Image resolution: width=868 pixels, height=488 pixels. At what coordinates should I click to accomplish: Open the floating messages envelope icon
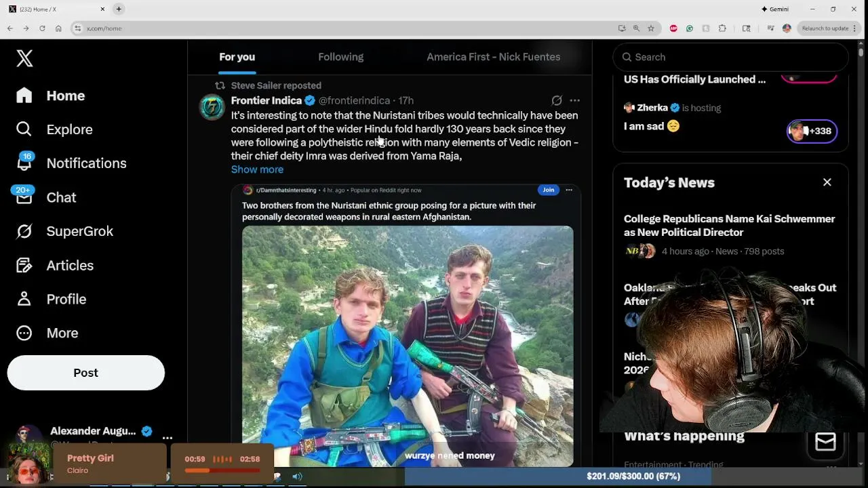825,443
